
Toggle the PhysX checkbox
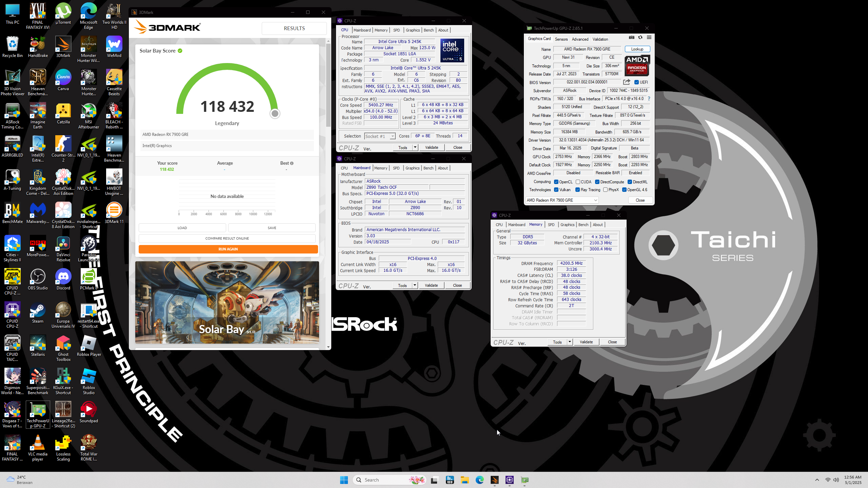(x=605, y=190)
